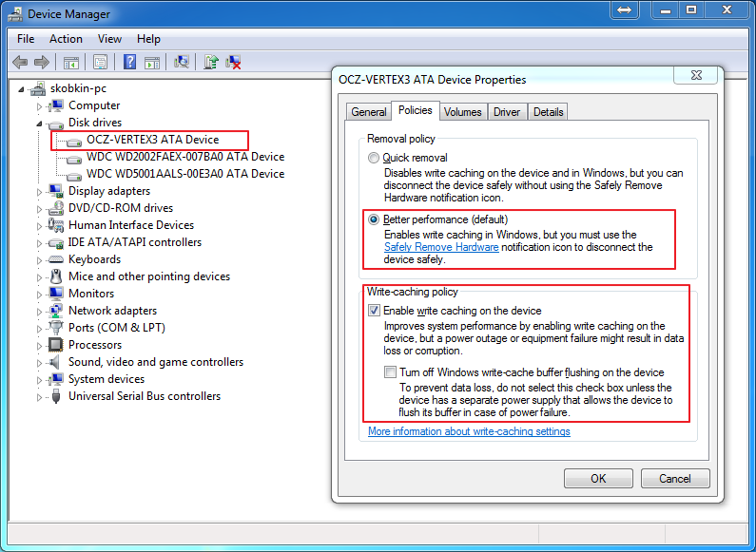This screenshot has height=552, width=756.
Task: Expand the Network adapters category
Action: [x=40, y=312]
